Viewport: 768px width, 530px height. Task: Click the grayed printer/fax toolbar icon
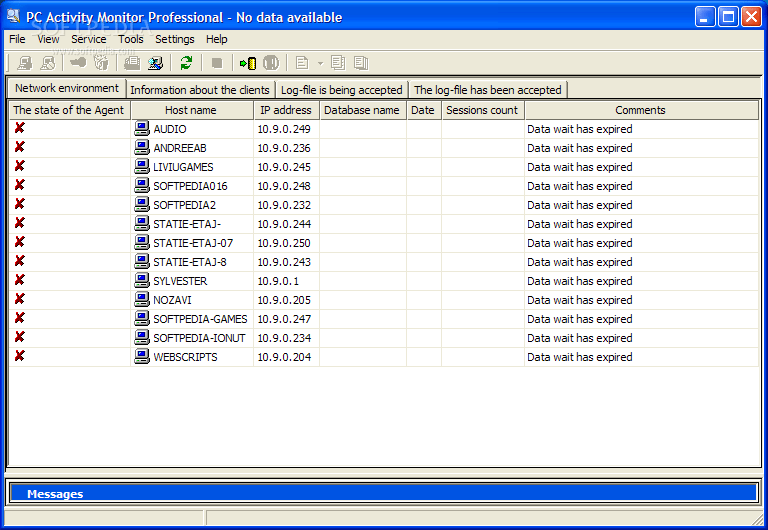(x=132, y=63)
